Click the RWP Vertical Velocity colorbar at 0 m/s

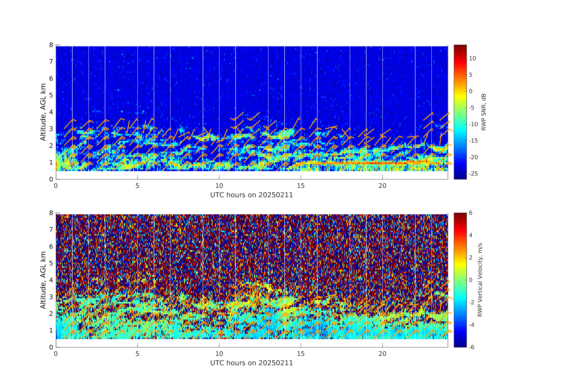point(460,280)
